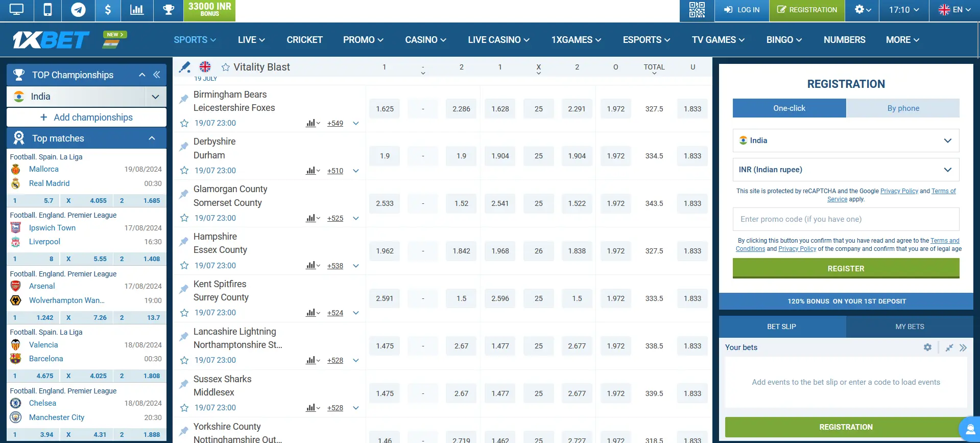Open +549 more markets for Birmingham Bears
980x443 pixels.
pyautogui.click(x=335, y=123)
